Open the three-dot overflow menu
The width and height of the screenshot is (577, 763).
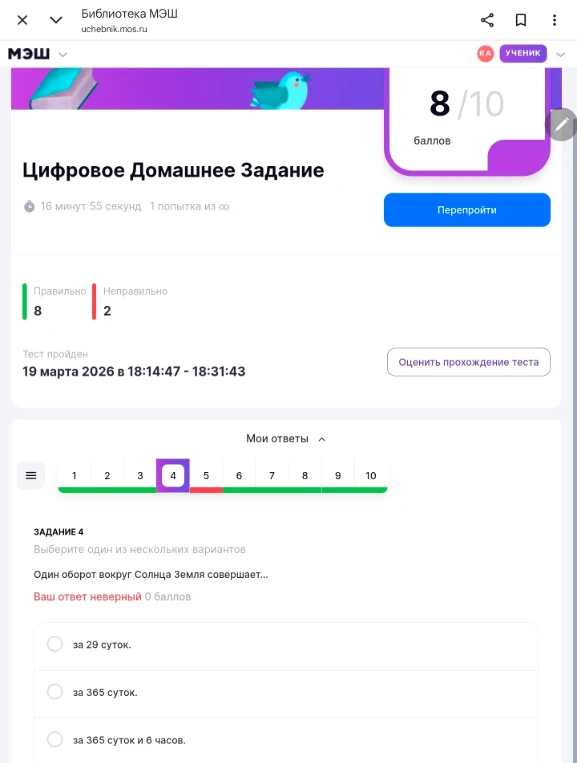point(554,20)
